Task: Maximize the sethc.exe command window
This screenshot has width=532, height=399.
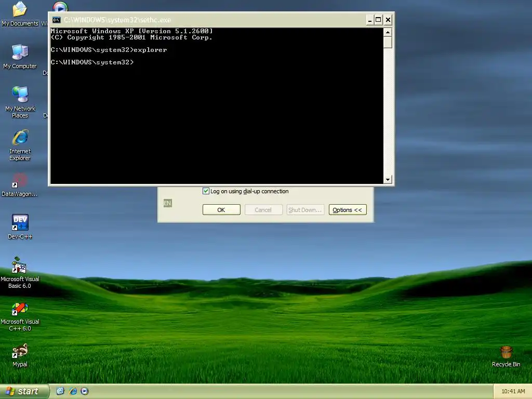Action: [378, 20]
